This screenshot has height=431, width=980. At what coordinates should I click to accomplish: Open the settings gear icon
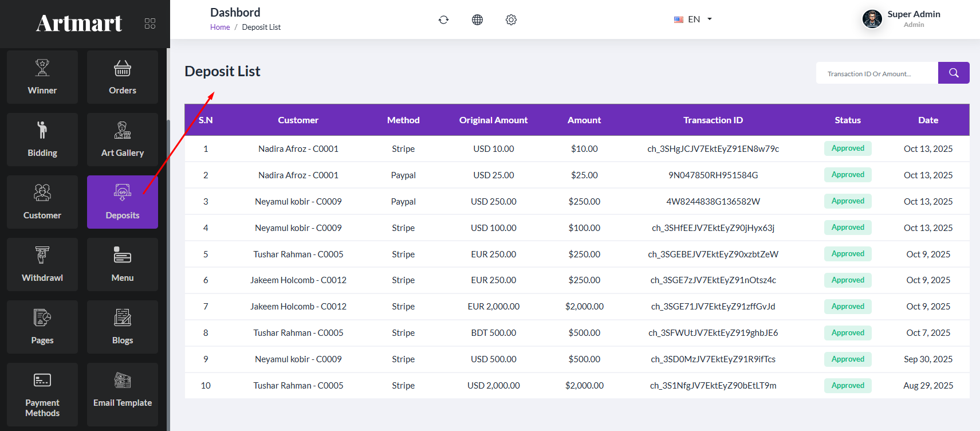tap(511, 20)
